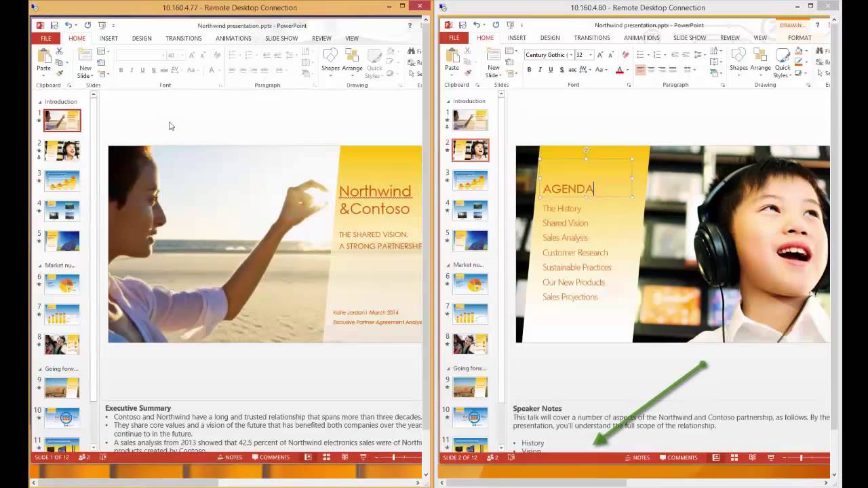This screenshot has height=488, width=868.
Task: Click AGENDA title text box on slide
Action: click(x=586, y=178)
